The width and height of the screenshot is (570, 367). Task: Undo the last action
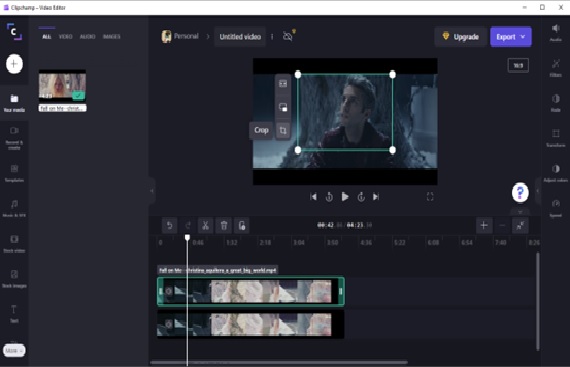point(169,226)
